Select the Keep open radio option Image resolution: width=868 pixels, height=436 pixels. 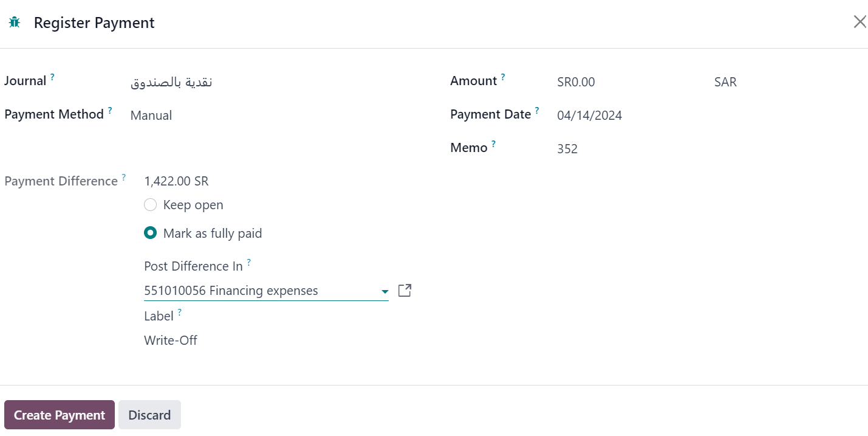click(151, 205)
